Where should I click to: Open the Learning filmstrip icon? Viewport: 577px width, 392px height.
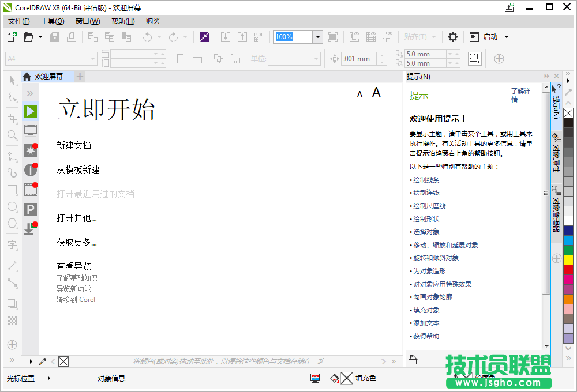coord(31,190)
